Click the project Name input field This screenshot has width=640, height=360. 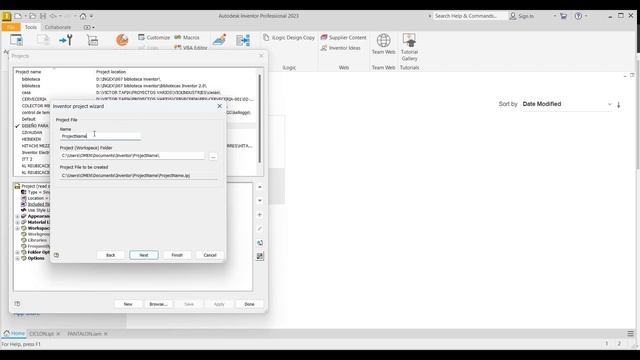100,136
